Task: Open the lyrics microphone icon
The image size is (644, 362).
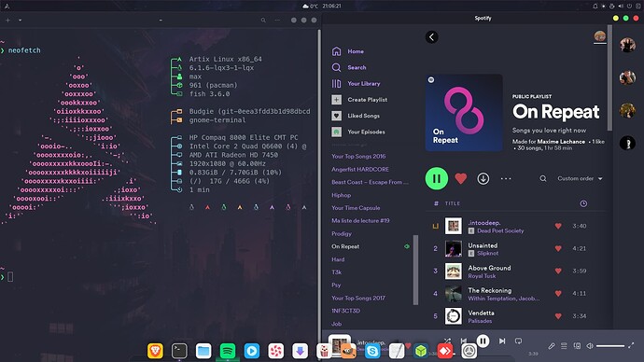Action: click(552, 346)
